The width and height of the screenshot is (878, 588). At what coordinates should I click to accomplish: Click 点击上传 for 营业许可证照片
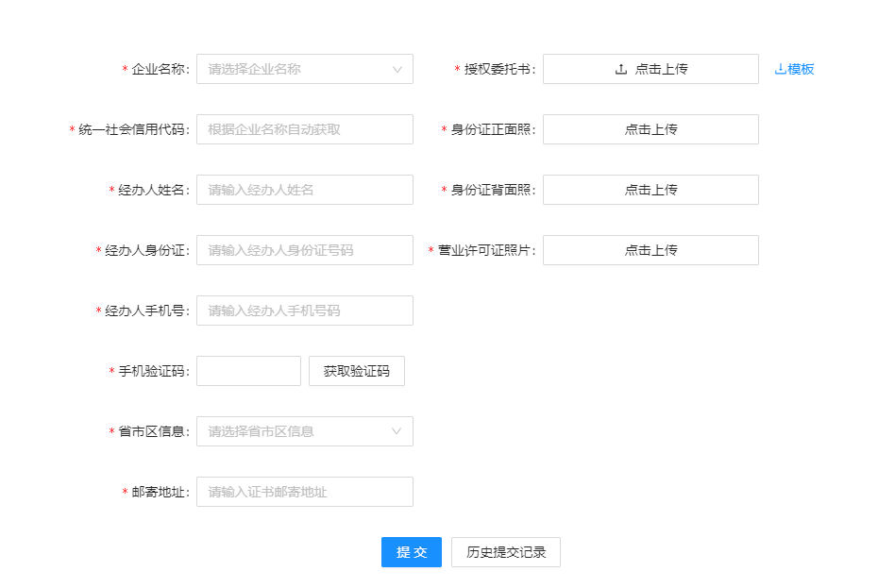(650, 250)
